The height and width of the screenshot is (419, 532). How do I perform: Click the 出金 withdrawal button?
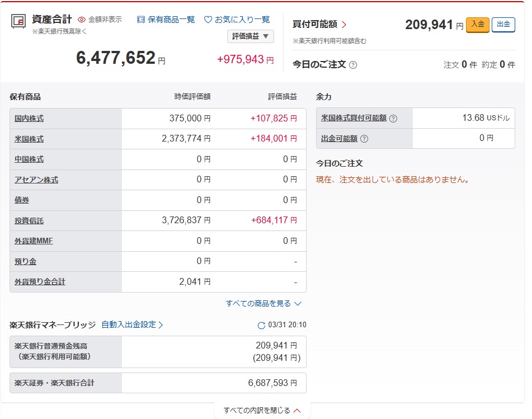point(503,25)
